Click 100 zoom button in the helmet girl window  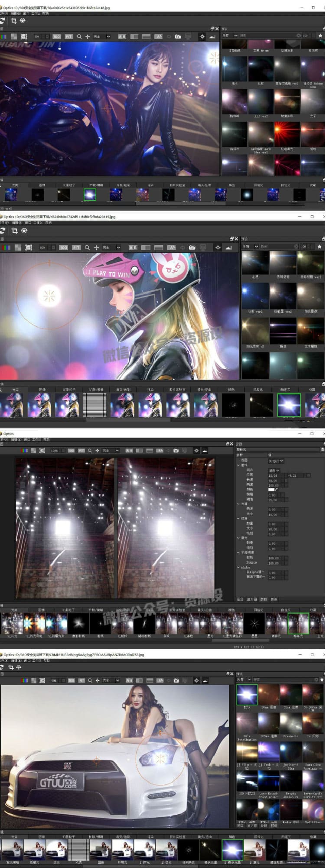(63, 247)
